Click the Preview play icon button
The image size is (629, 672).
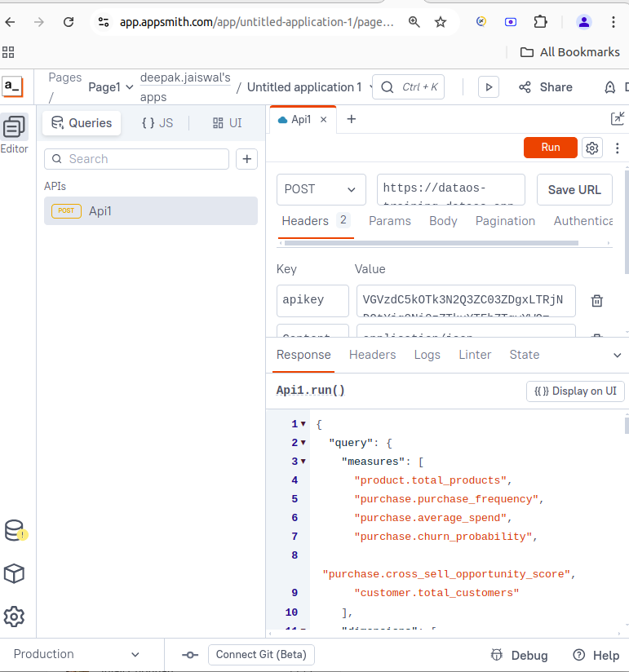(x=489, y=87)
